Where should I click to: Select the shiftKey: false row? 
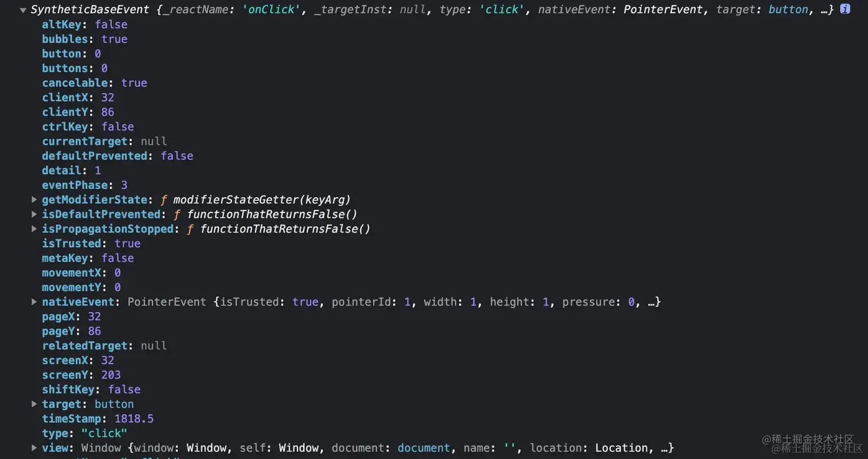[91, 389]
